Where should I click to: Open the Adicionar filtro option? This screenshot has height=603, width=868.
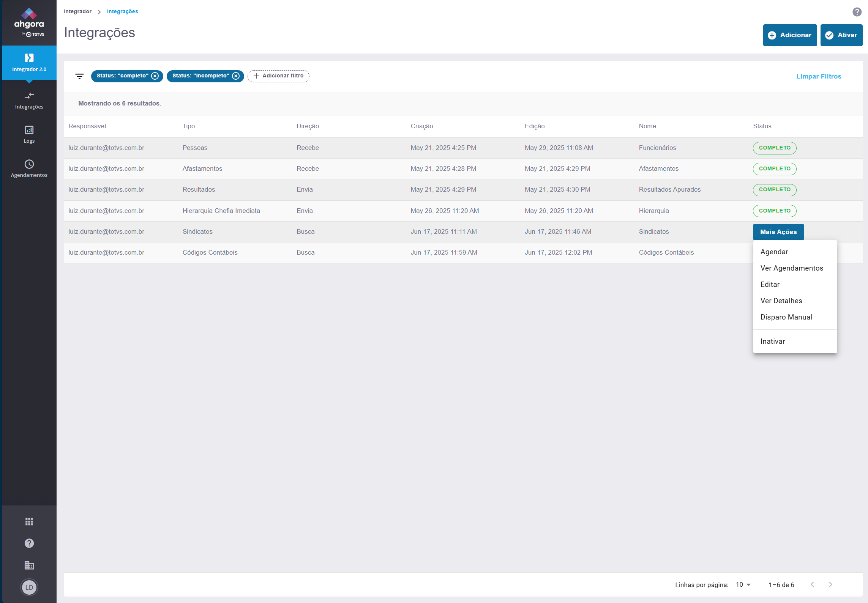coord(278,76)
